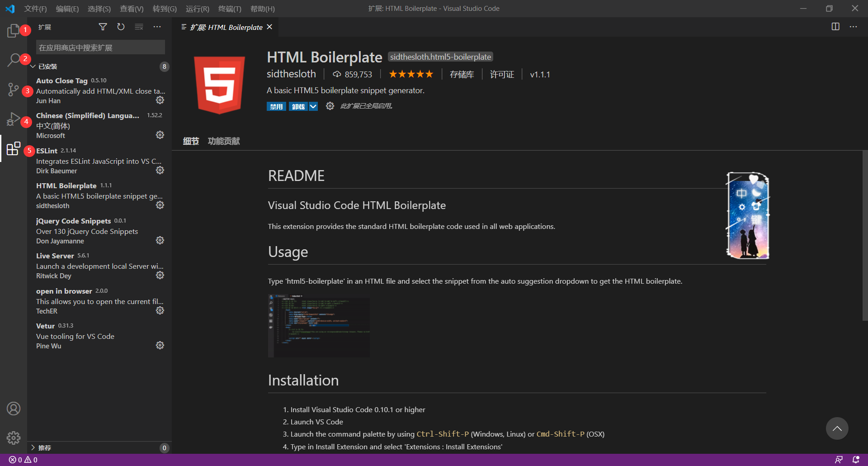Select Auto Close Tag in extension list
Image resolution: width=868 pixels, height=466 pixels.
[x=99, y=90]
